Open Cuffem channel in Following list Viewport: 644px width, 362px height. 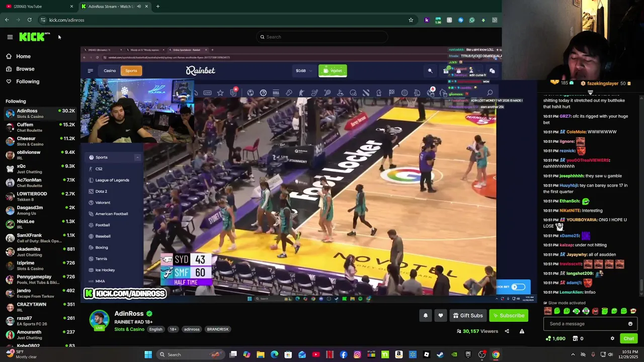pyautogui.click(x=40, y=127)
